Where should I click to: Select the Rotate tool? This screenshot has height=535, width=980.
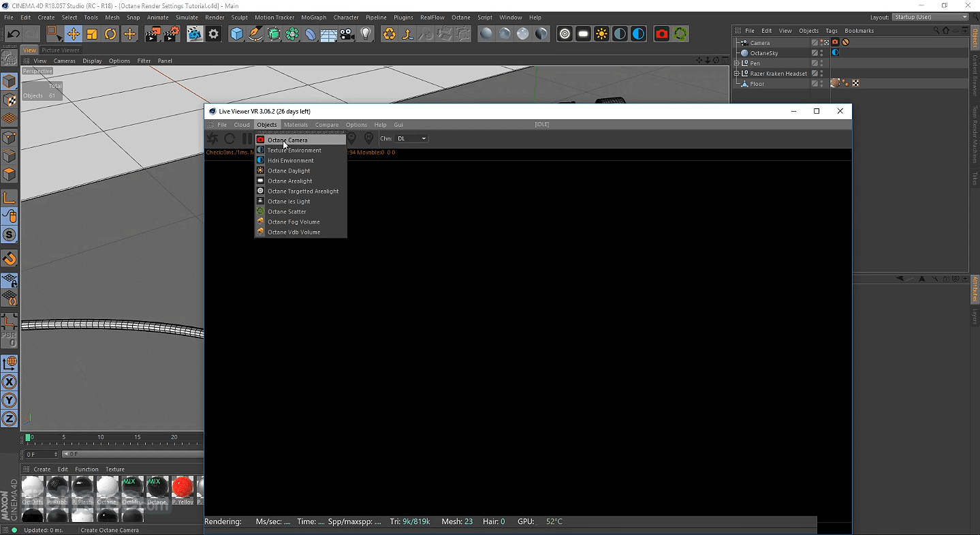click(110, 33)
